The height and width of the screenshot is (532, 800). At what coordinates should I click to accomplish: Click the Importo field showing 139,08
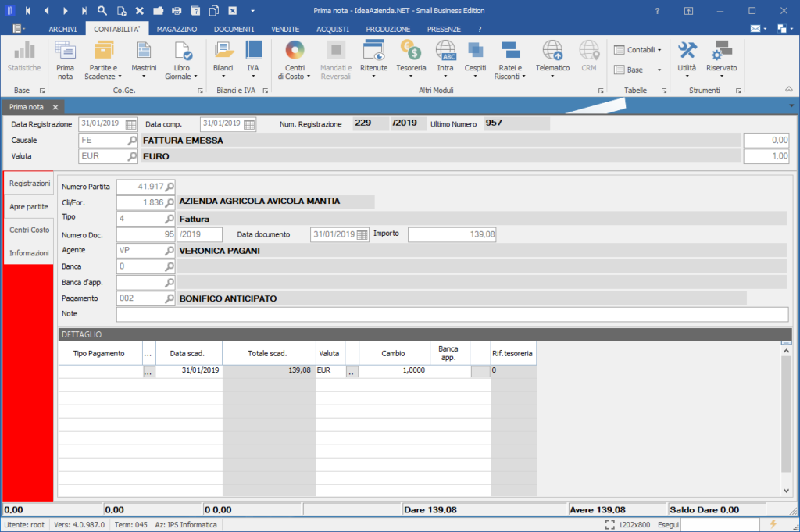pyautogui.click(x=452, y=234)
